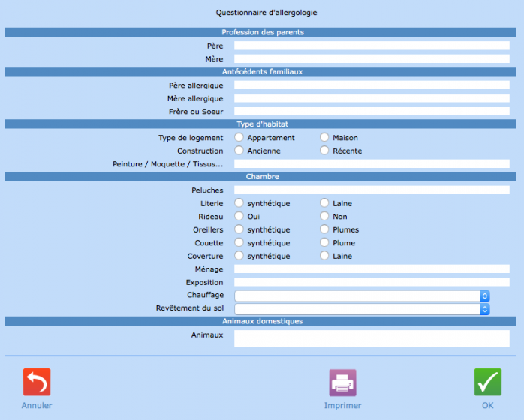Click the Ménage input field
The image size is (524, 420).
(372, 268)
